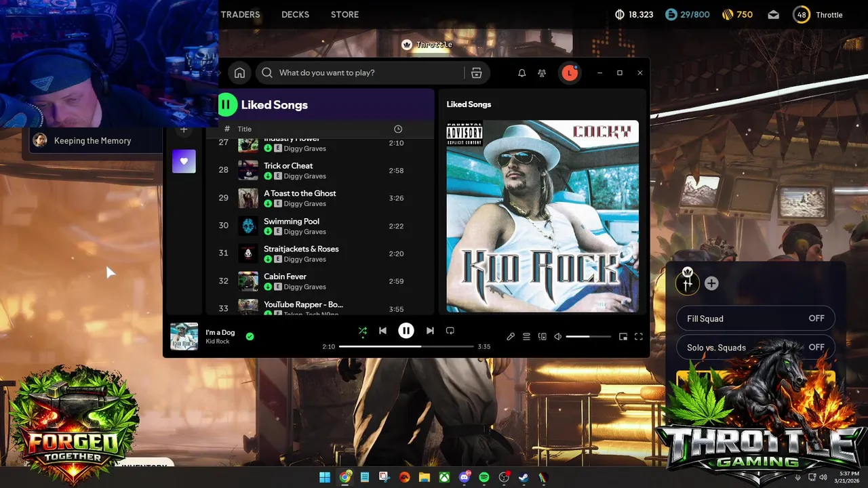Open the purple Liked Songs heart tile
The height and width of the screenshot is (488, 868).
coord(184,161)
